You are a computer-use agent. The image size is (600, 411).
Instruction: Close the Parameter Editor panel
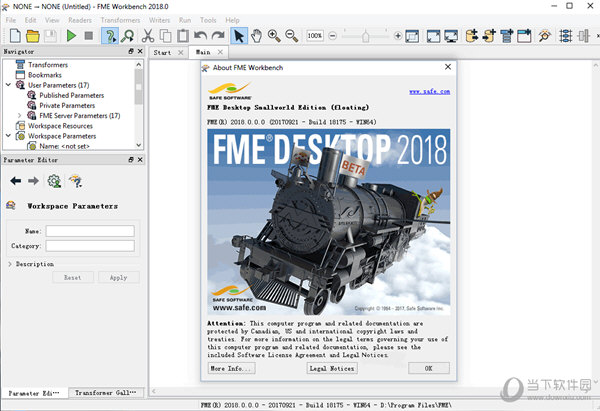[140, 160]
